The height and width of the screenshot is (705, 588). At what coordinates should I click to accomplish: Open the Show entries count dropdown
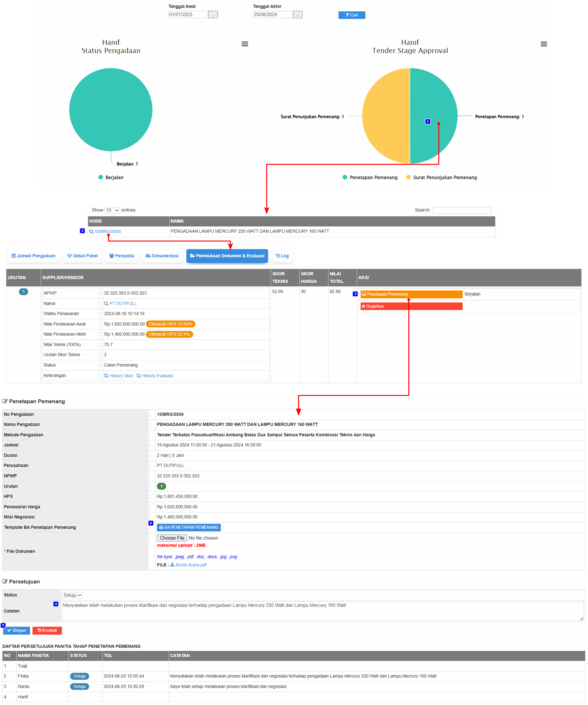coord(112,210)
